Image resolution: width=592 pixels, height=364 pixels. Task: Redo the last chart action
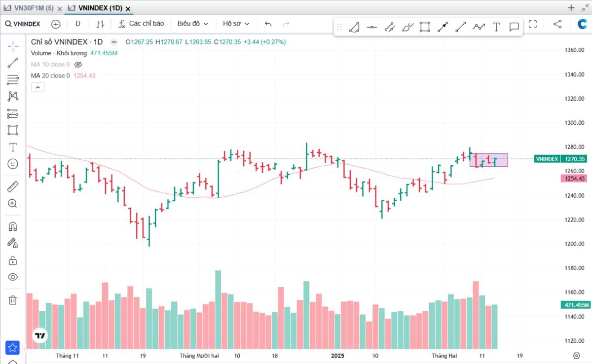286,24
